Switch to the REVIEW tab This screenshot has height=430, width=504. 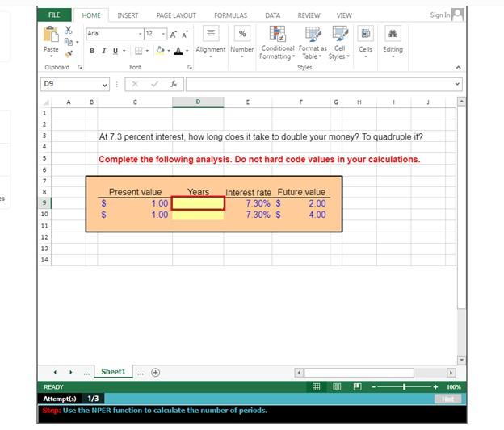(x=309, y=15)
